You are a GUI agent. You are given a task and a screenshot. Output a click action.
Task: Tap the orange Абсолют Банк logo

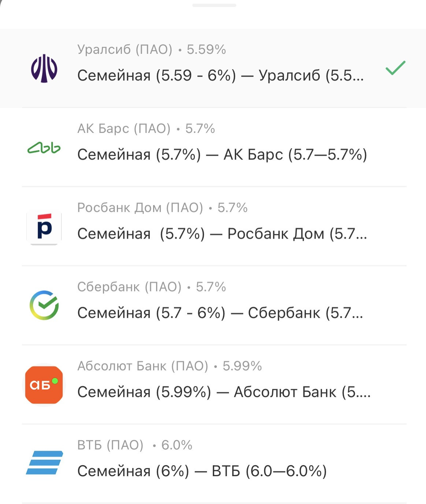click(44, 385)
